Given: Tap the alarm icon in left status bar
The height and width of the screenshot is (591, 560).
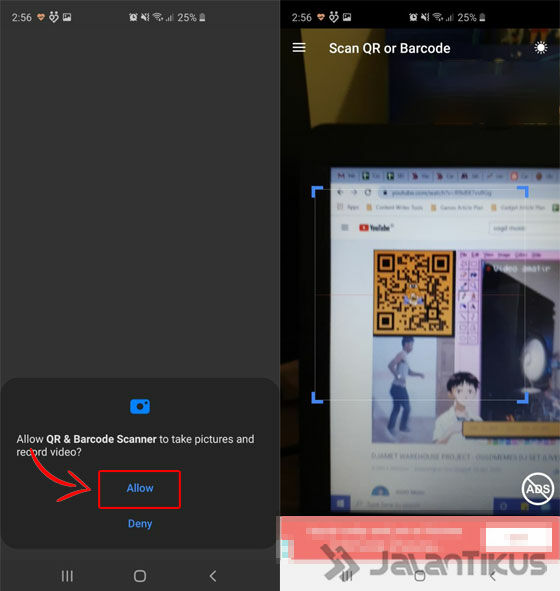Looking at the screenshot, I should coord(133,17).
